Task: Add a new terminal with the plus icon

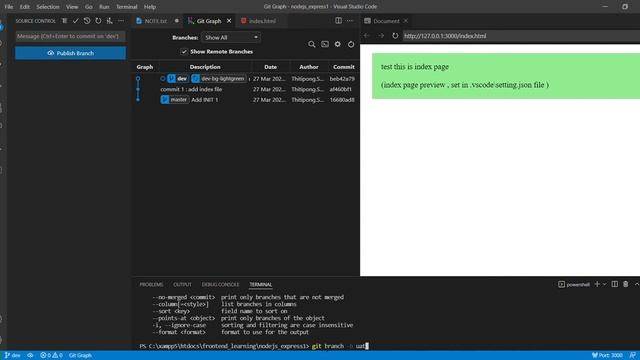Action: [x=597, y=284]
